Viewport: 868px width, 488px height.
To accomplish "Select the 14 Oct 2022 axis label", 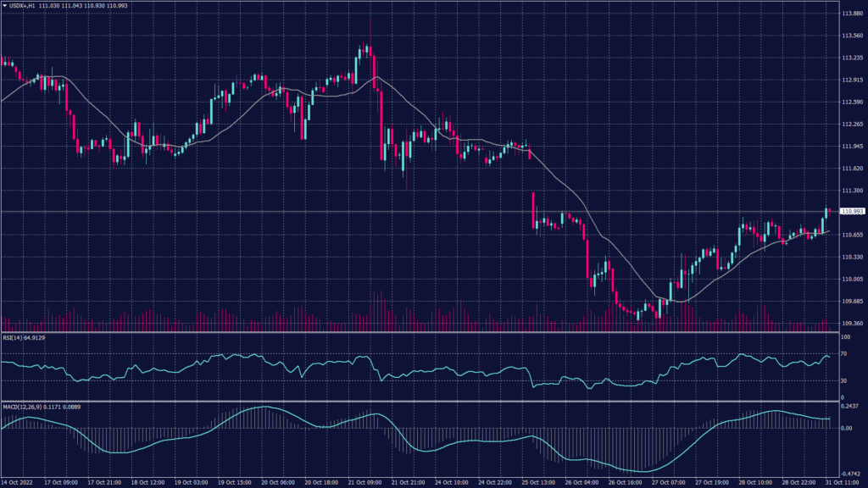I will tap(17, 480).
